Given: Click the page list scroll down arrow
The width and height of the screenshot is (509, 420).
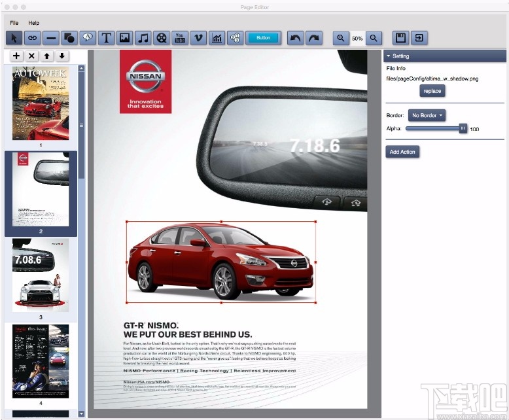Looking at the screenshot, I should (x=82, y=414).
